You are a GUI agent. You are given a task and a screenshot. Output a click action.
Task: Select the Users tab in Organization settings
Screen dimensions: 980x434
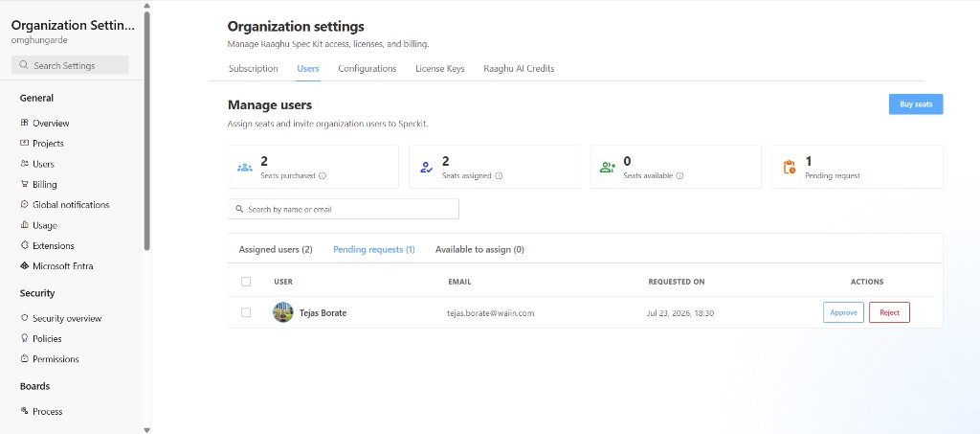[x=308, y=69]
